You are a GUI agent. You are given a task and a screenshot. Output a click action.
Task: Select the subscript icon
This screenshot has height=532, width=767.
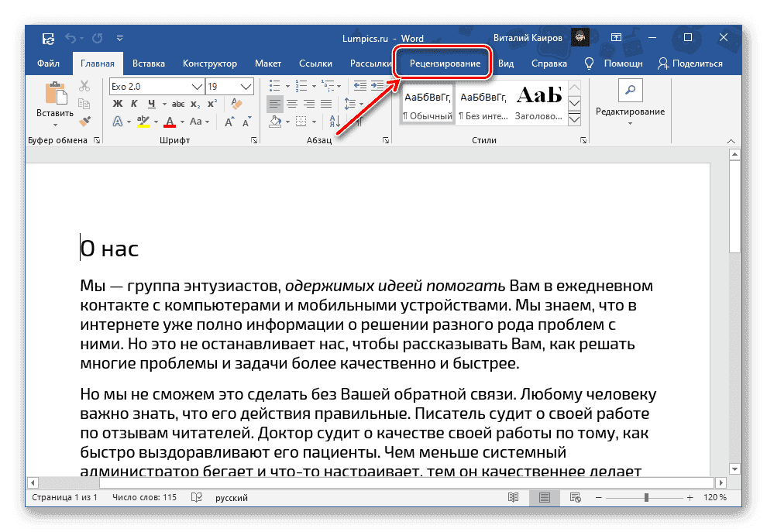(194, 103)
